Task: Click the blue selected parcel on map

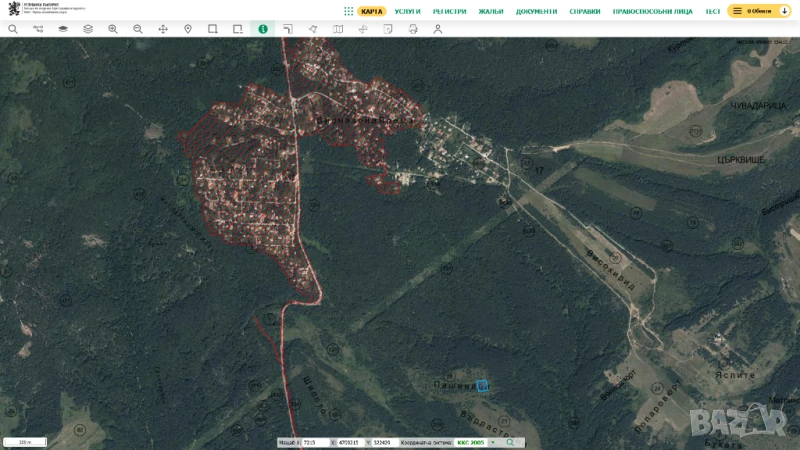Action: [482, 385]
